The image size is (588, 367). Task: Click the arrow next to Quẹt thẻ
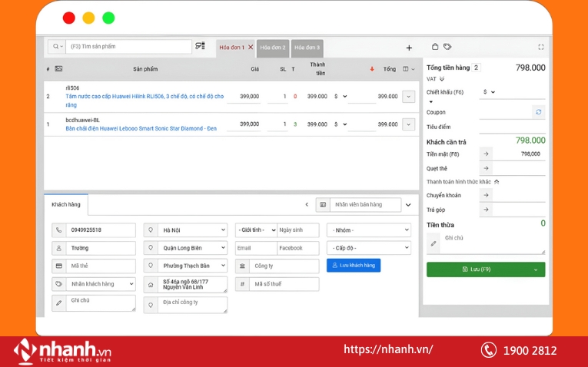coord(486,168)
